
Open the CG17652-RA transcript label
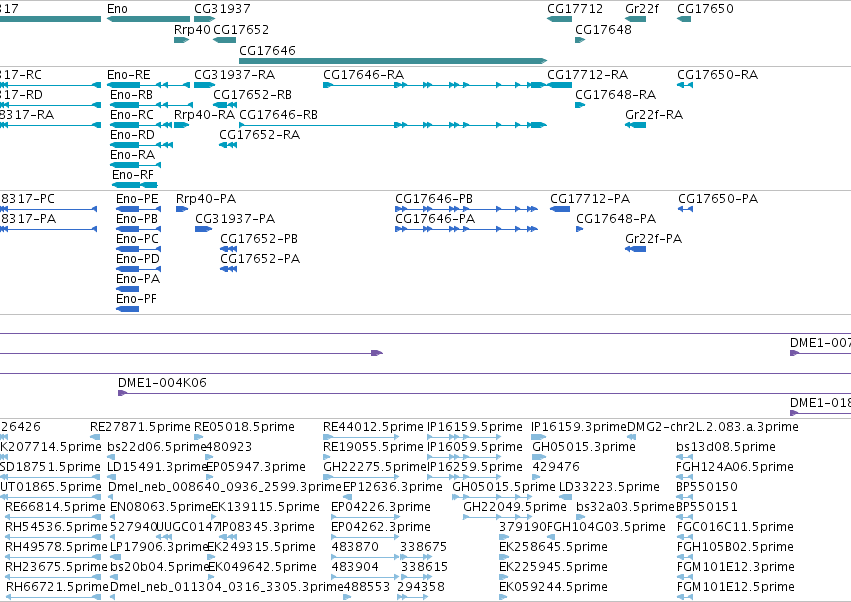tap(259, 135)
